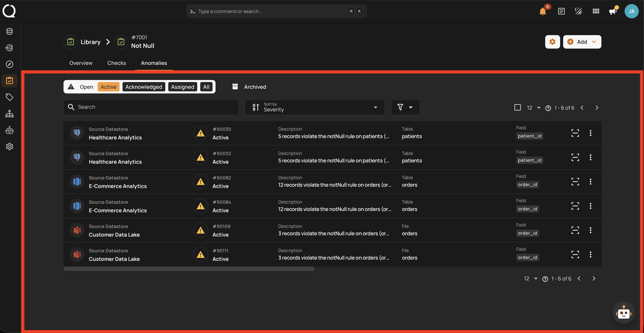The height and width of the screenshot is (333, 644).
Task: Go to next page at bottom pagination
Action: [x=594, y=279]
